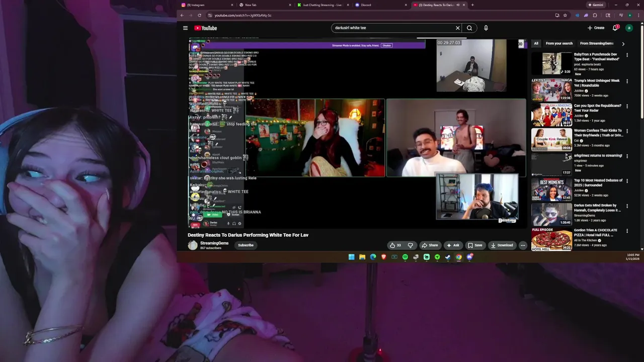Screen dimensions: 644x362
Task: Download the video
Action: pos(502,245)
